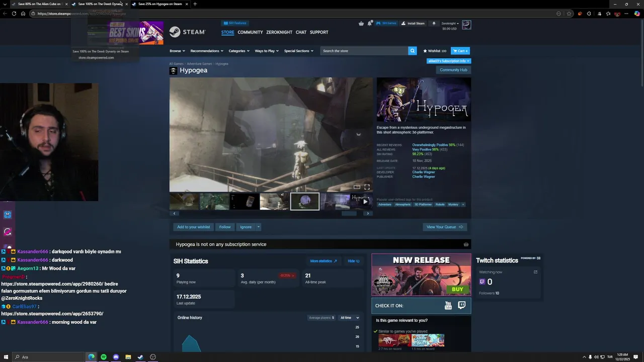Screen dimensions: 644x362
Task: Click the bell button beside Install Steam
Action: (x=434, y=23)
